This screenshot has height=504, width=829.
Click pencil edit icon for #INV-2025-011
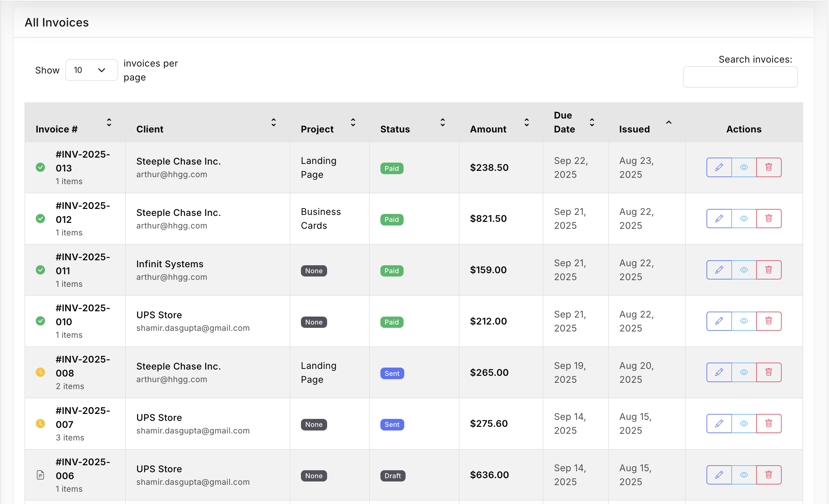[719, 270]
